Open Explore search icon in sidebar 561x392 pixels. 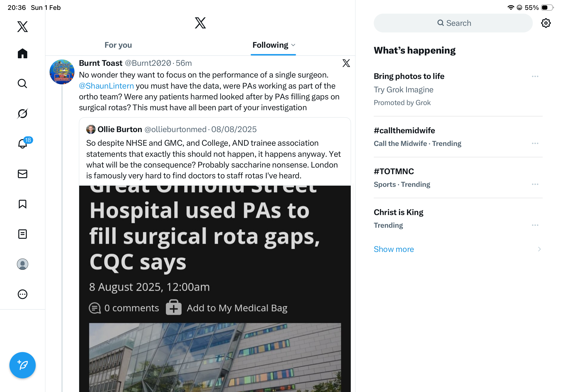point(23,84)
